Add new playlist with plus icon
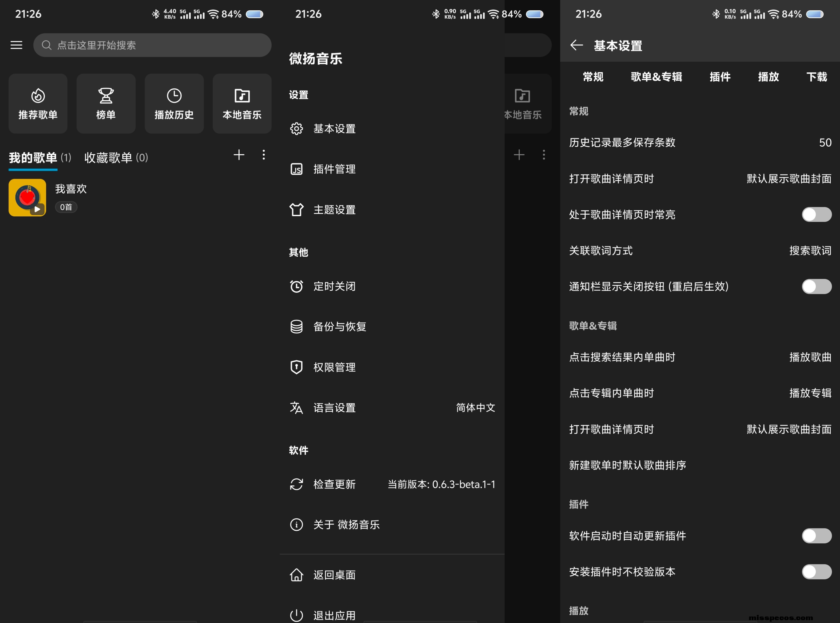Image resolution: width=840 pixels, height=623 pixels. [239, 155]
